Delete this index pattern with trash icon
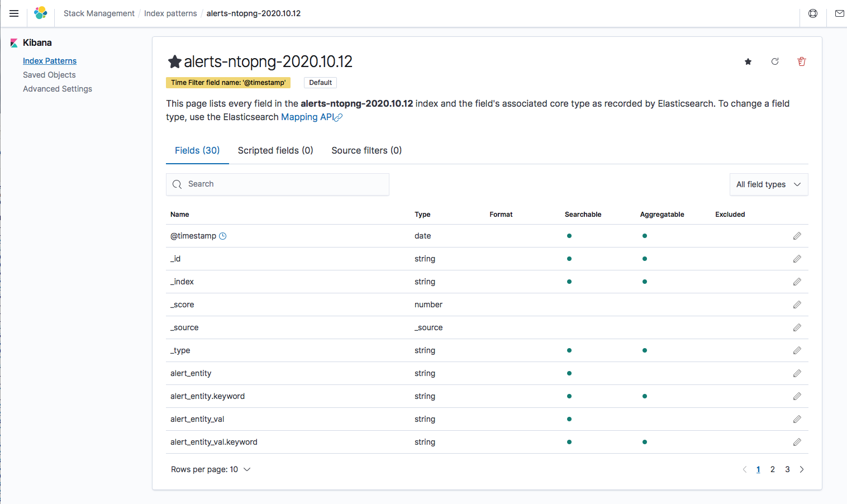 click(802, 61)
